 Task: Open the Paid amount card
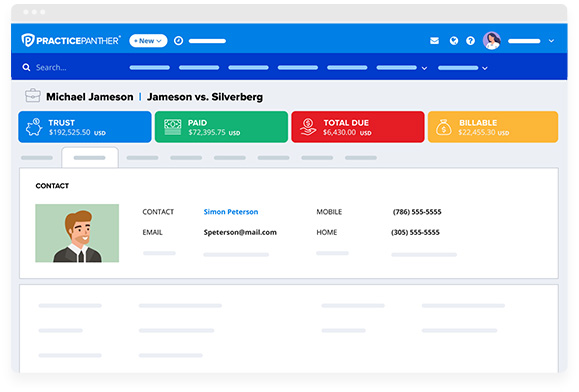[x=221, y=127]
